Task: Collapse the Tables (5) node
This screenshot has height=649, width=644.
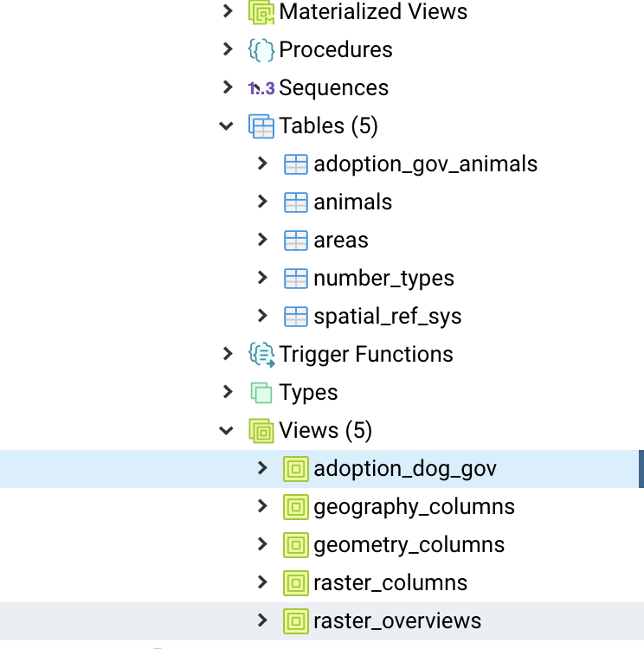Action: [227, 126]
